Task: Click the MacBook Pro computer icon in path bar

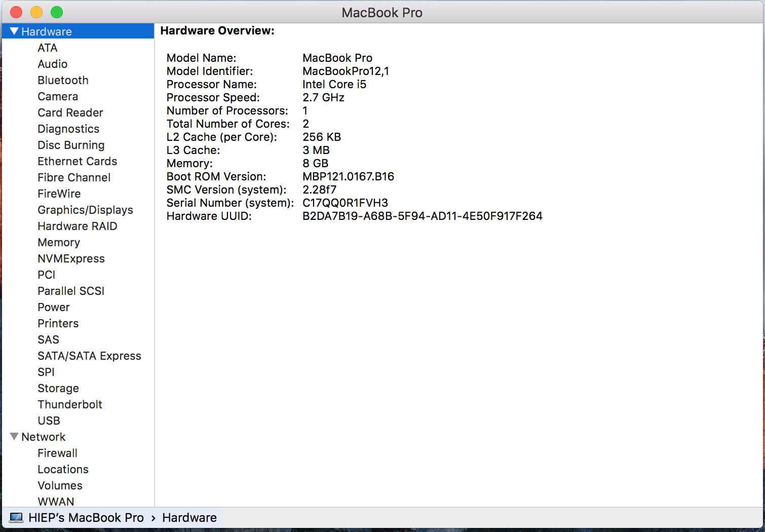Action: click(16, 517)
